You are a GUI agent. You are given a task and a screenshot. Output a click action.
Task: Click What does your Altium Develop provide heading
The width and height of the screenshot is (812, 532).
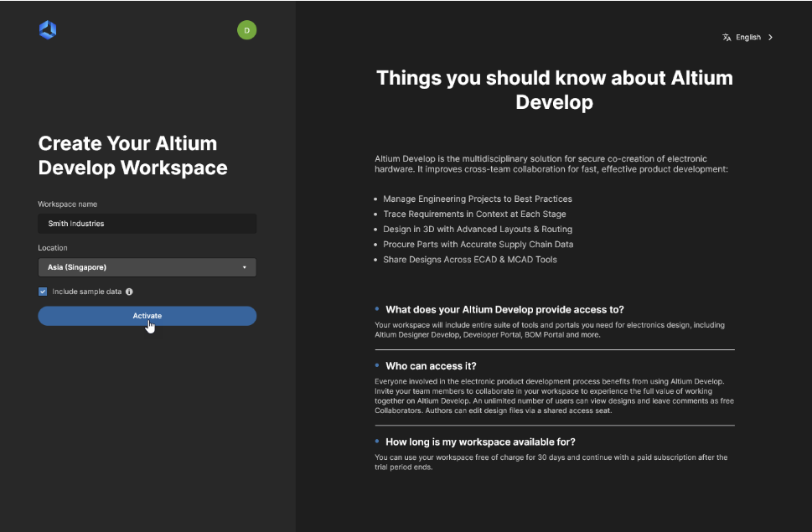(505, 309)
